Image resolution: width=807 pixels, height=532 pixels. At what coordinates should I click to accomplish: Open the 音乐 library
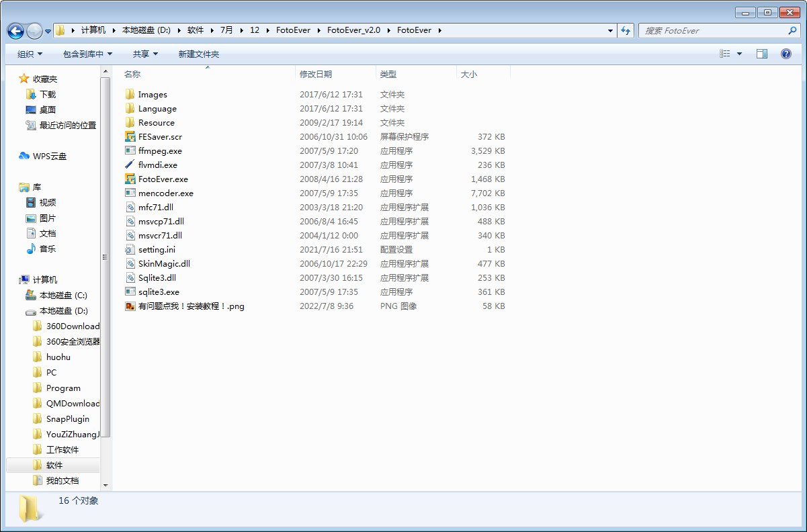pyautogui.click(x=48, y=249)
